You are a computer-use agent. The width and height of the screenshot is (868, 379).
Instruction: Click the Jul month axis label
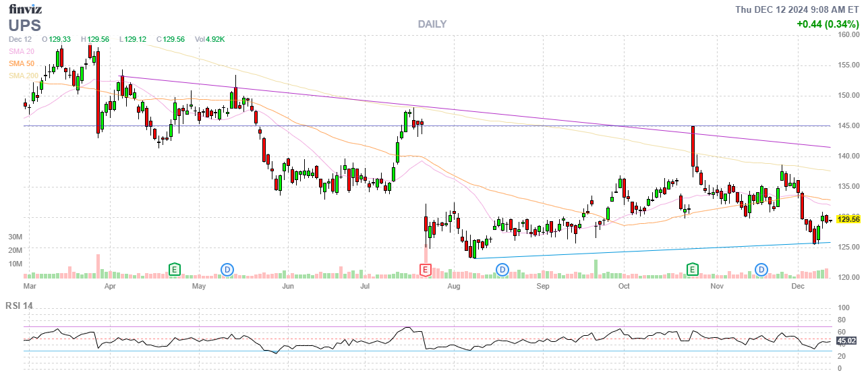pos(365,286)
